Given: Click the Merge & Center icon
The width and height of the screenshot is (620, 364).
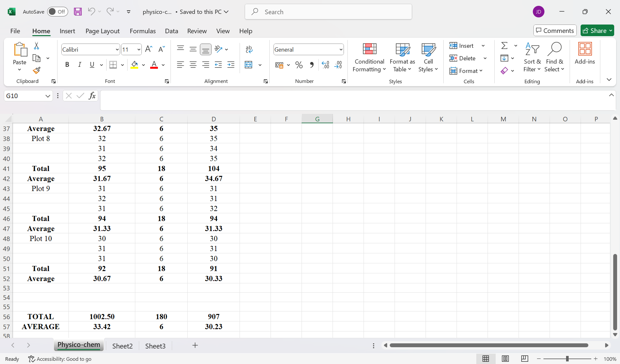Looking at the screenshot, I should pos(248,65).
